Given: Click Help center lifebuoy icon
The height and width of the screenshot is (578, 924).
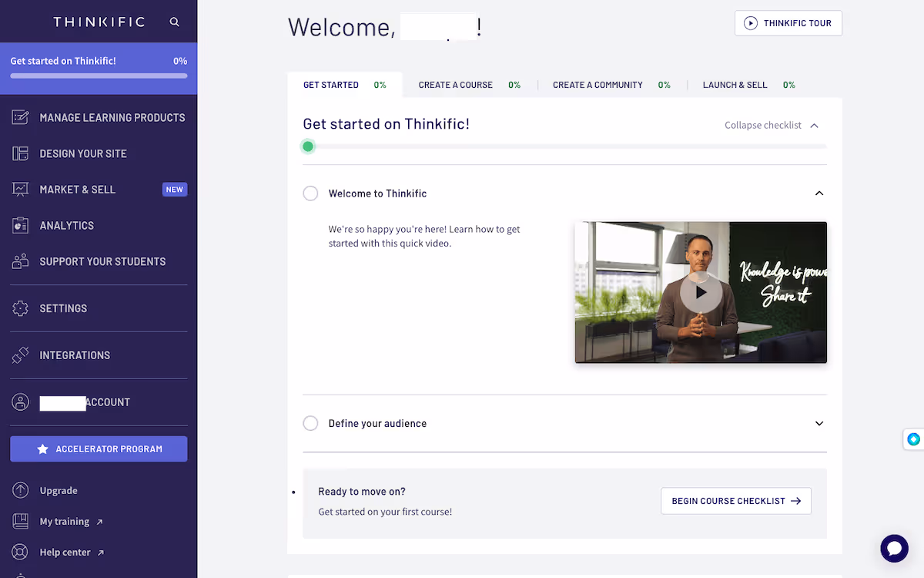Looking at the screenshot, I should point(21,552).
